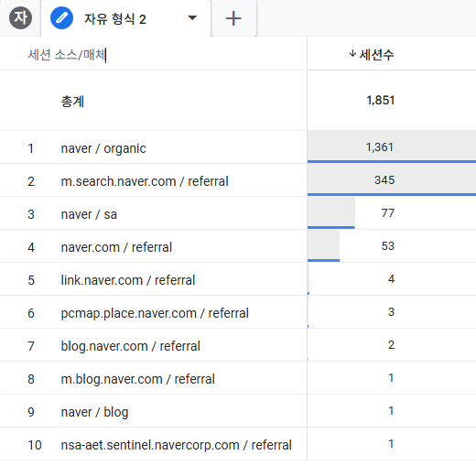Click the 345 sessions cell
The height and width of the screenshot is (466, 476).
point(384,180)
